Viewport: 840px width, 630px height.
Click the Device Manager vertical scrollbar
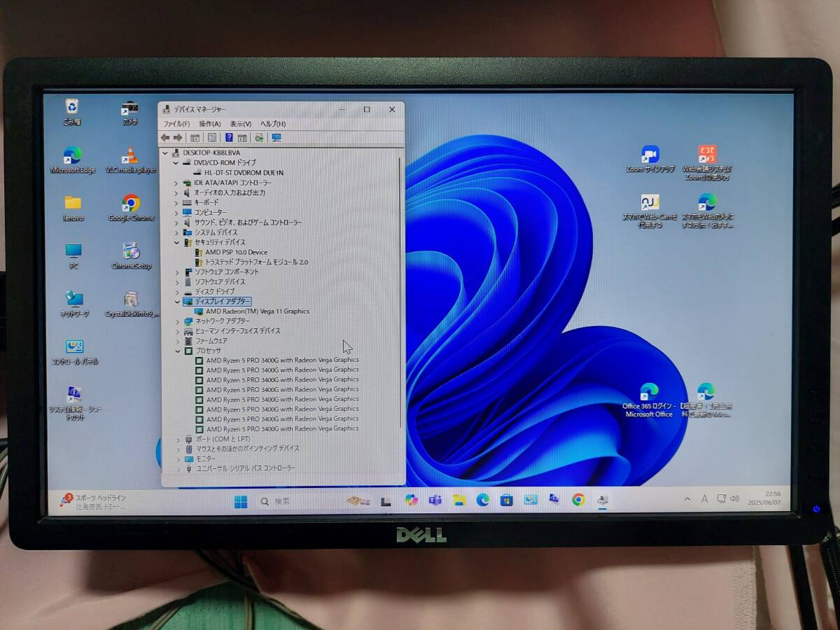401,292
